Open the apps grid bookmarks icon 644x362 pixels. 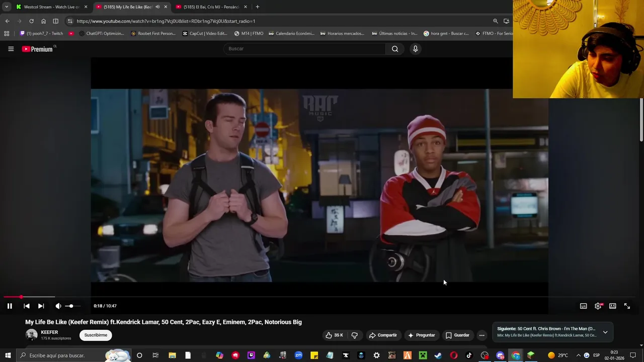point(7,34)
